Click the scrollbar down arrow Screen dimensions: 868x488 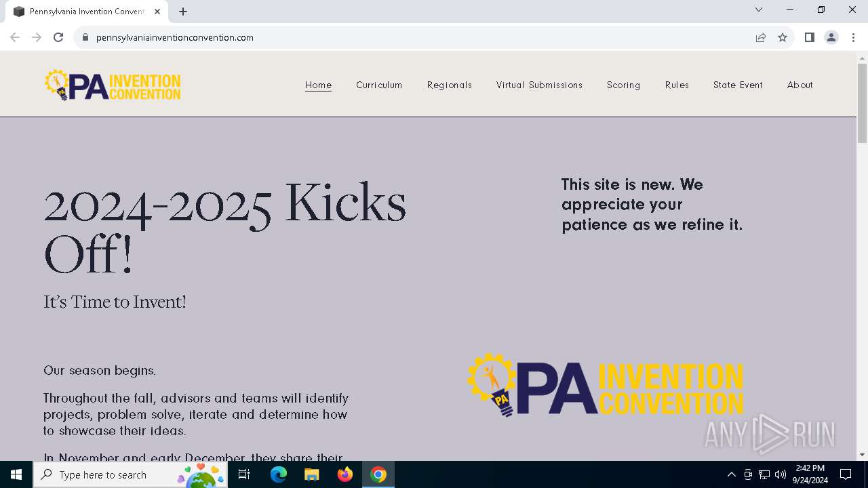(x=862, y=455)
